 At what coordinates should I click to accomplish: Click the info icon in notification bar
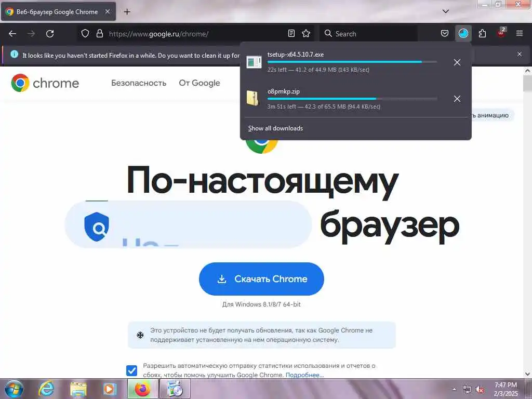point(14,54)
